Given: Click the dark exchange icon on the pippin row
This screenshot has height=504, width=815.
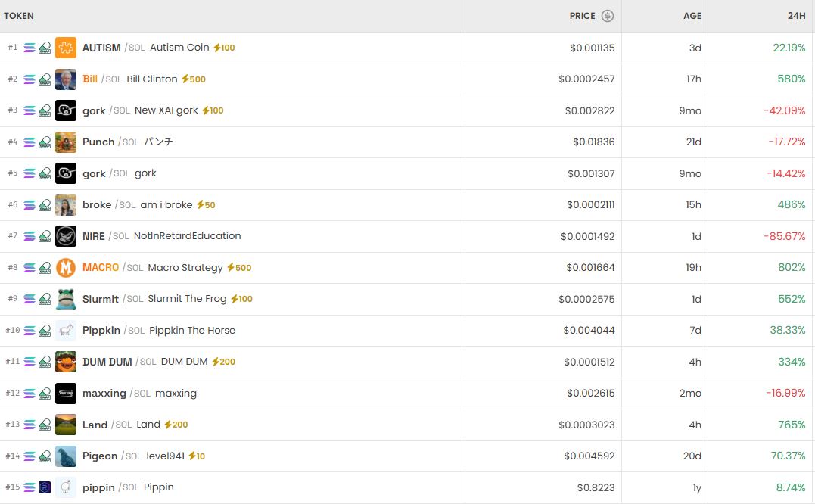Looking at the screenshot, I should click(x=44, y=487).
